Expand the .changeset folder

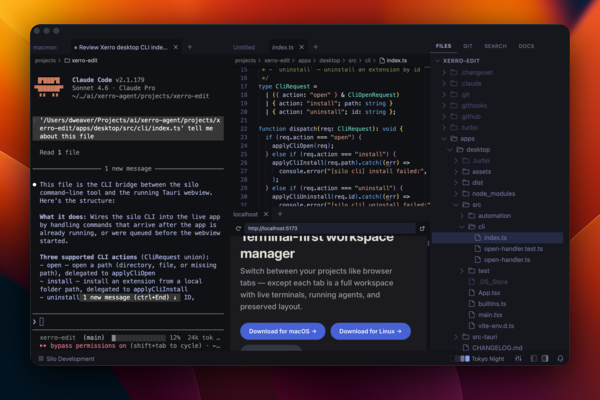[x=444, y=72]
